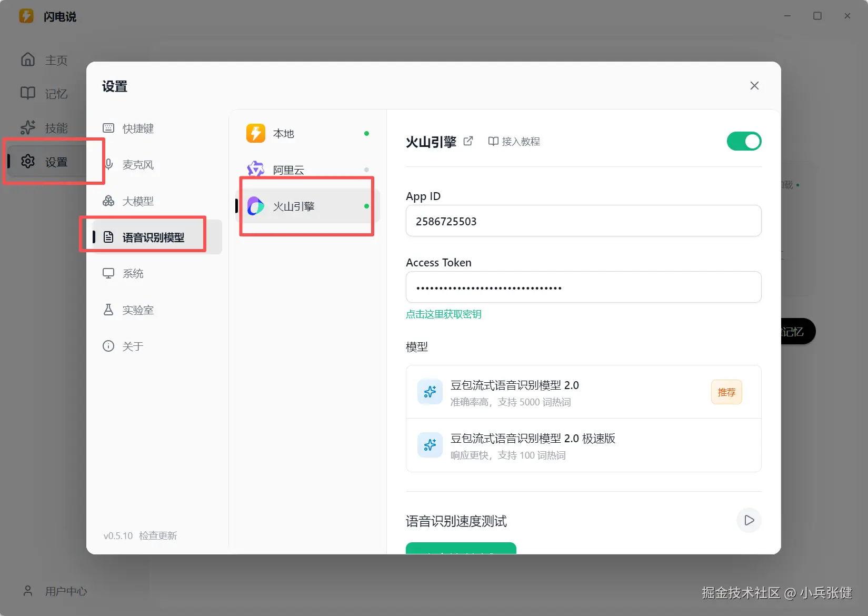Click the 火山引擎 provider logo icon
Image resolution: width=868 pixels, height=616 pixels.
(x=256, y=206)
